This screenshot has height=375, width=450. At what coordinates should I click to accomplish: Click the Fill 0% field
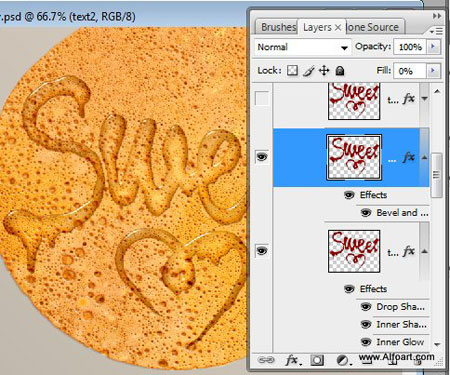[410, 71]
